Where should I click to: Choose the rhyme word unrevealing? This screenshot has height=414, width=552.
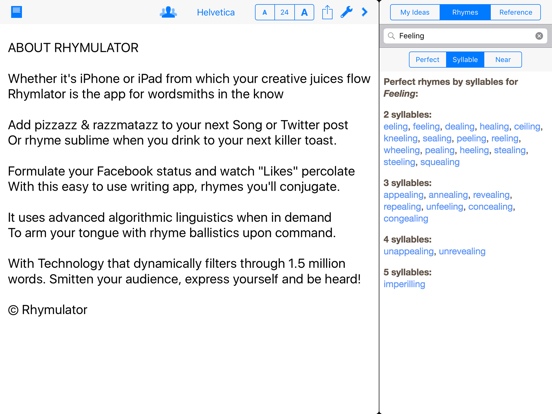[462, 251]
